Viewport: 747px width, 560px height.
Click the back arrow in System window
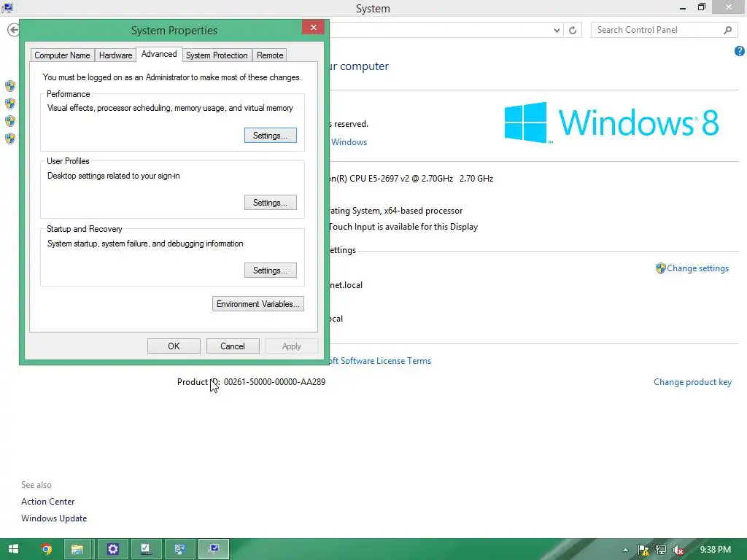click(x=13, y=29)
